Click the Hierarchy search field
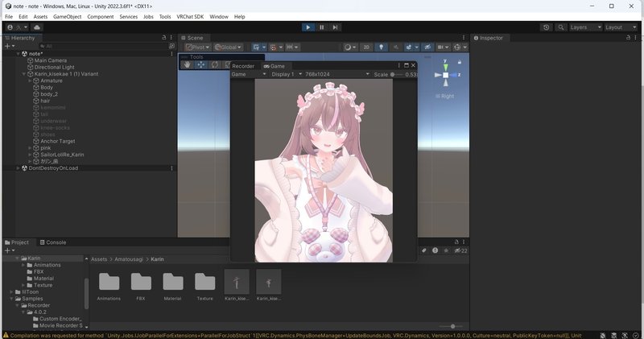 [103, 46]
